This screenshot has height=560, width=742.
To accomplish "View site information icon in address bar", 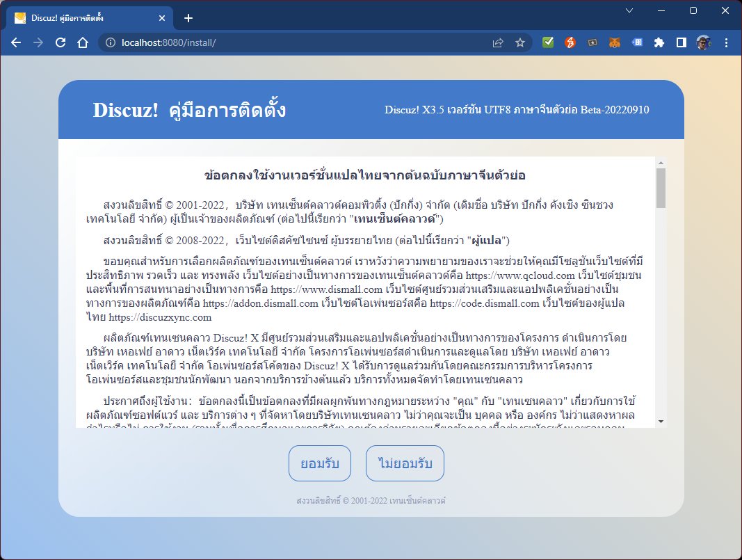I will (111, 42).
